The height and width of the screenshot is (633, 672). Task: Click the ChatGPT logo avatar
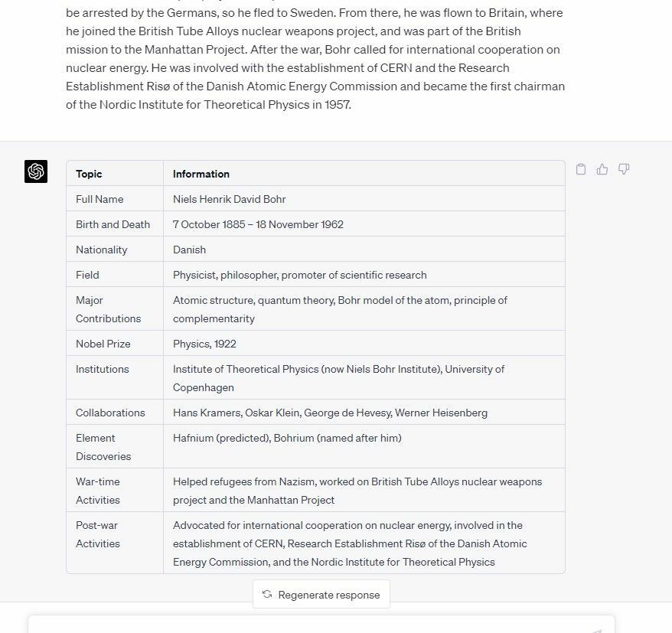pos(36,171)
